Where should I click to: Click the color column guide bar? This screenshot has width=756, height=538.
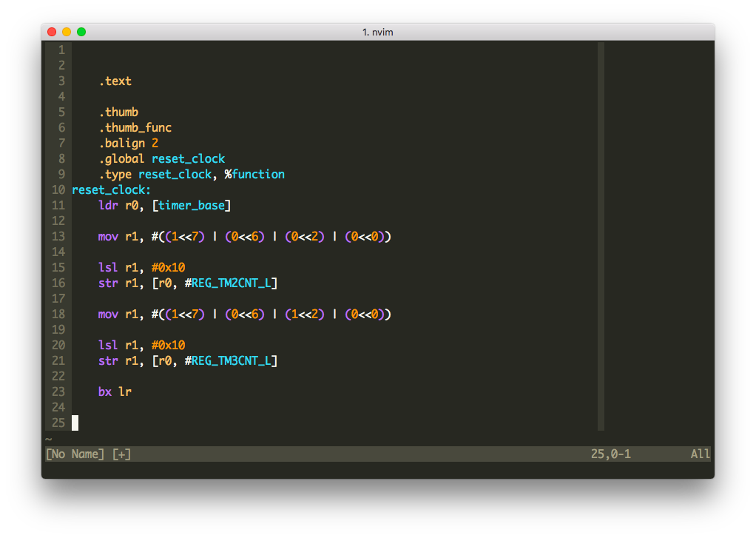click(x=601, y=236)
